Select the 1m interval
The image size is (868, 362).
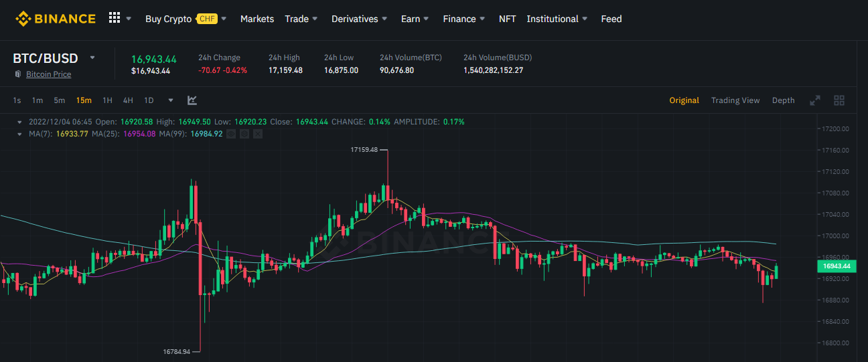point(38,100)
